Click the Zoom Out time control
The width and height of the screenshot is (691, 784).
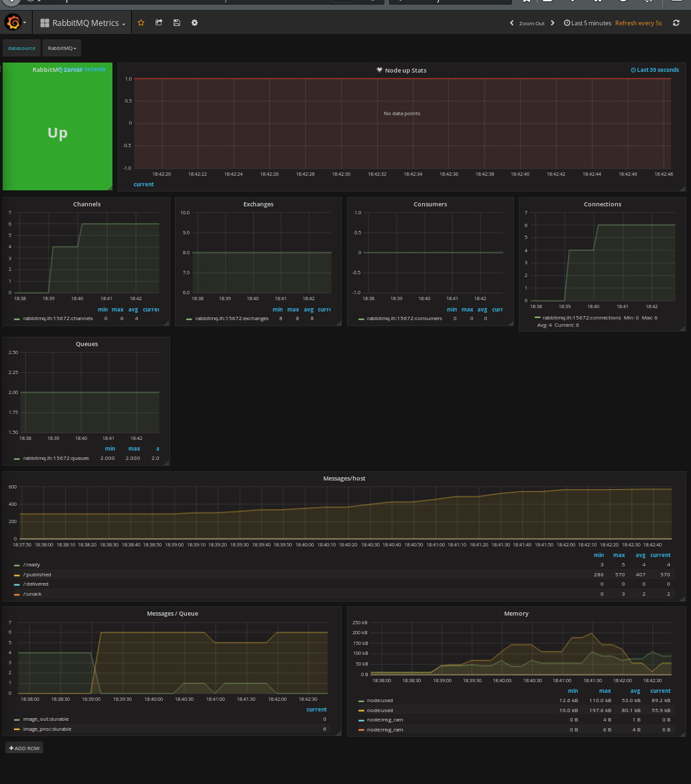pos(531,23)
